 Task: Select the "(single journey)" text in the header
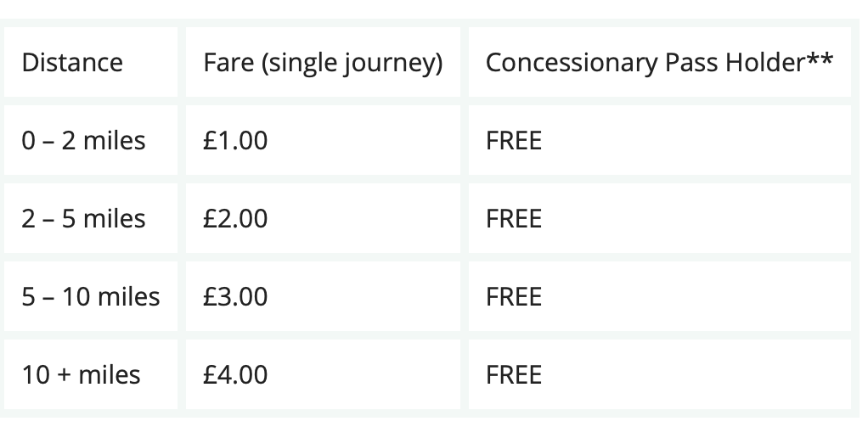pyautogui.click(x=353, y=63)
